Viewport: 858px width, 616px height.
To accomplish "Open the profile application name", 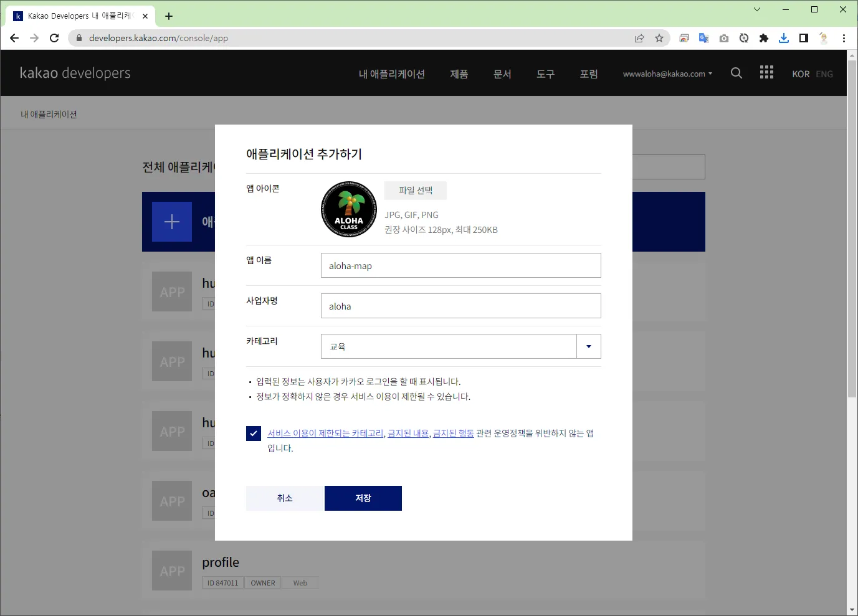I will (x=221, y=562).
